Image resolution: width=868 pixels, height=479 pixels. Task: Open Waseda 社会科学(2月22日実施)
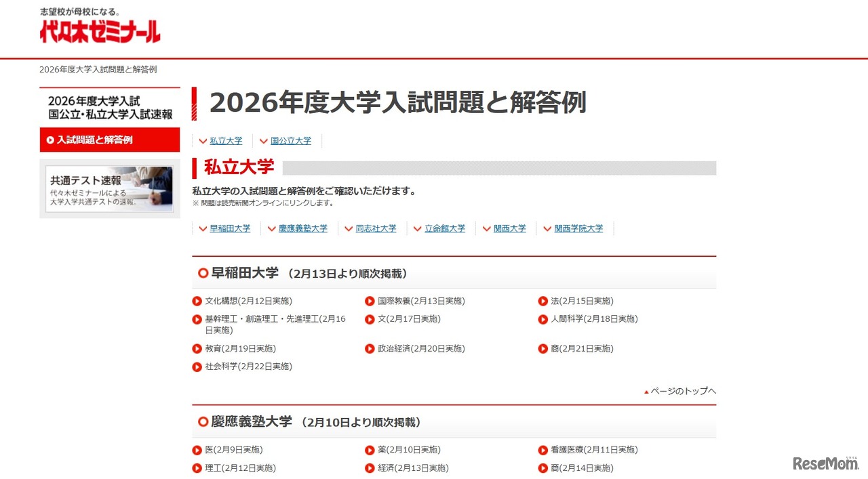click(x=248, y=367)
